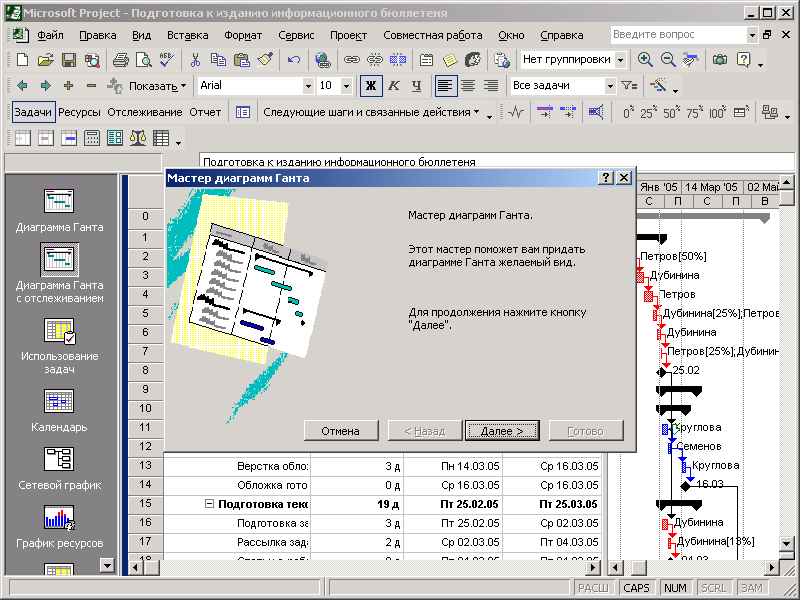Expand the Показать outline dropdown
The height and width of the screenshot is (600, 800).
157,86
